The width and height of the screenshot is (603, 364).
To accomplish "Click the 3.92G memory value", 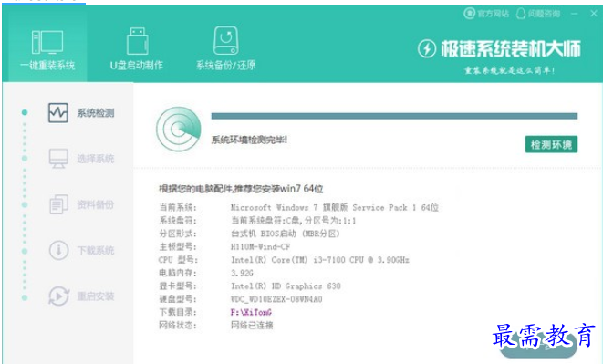I will pyautogui.click(x=242, y=273).
